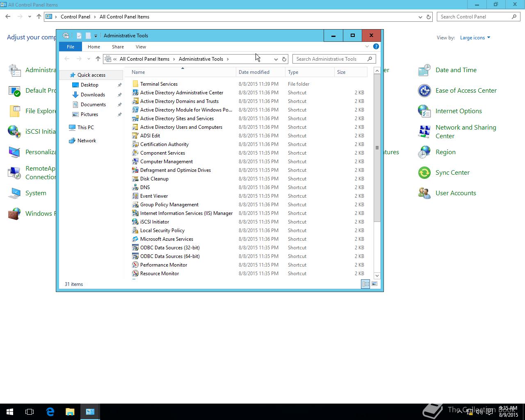This screenshot has width=525, height=420.
Task: Open the View by Large icons dropdown
Action: 475,38
